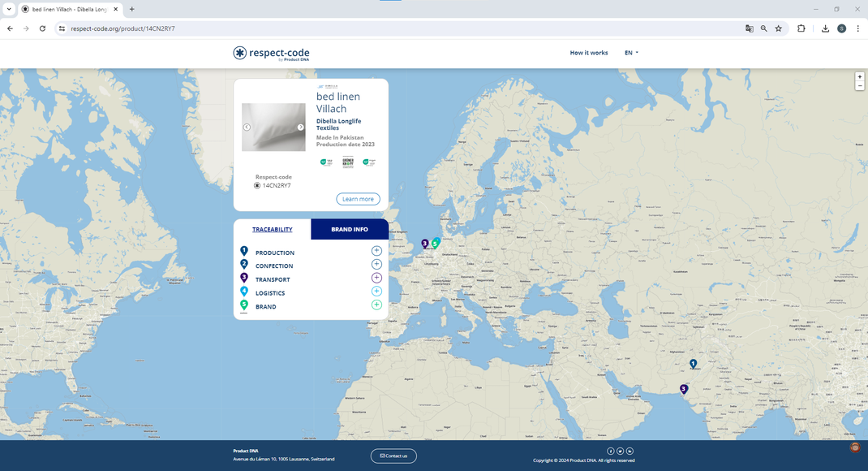The width and height of the screenshot is (868, 471).
Task: Click the Production pin icon numbered 1 in the list
Action: click(x=243, y=251)
